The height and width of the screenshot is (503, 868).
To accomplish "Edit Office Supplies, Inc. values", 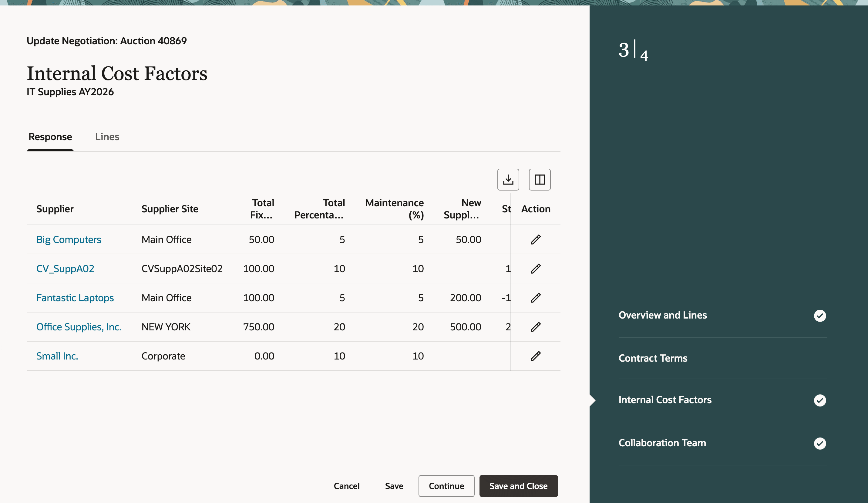I will click(x=535, y=327).
